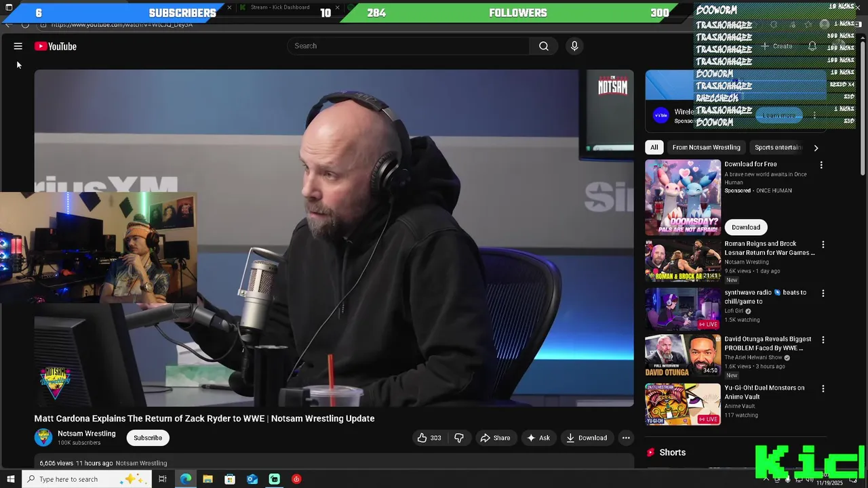Dislike the video with thumbs-down

point(459,438)
